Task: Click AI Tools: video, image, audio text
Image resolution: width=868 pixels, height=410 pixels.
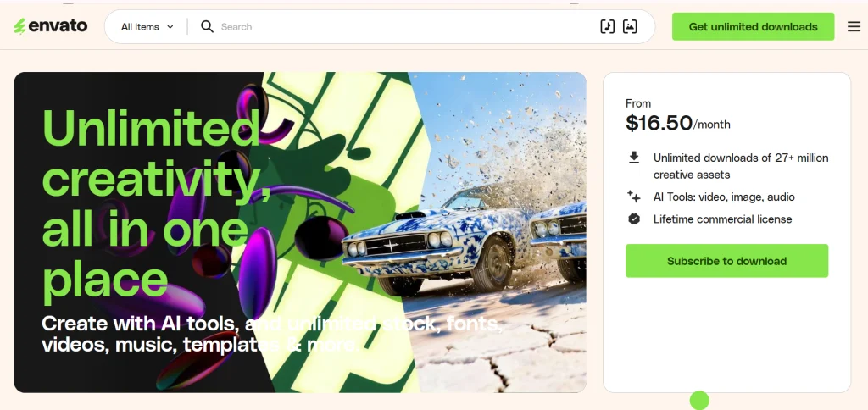Action: (x=724, y=197)
